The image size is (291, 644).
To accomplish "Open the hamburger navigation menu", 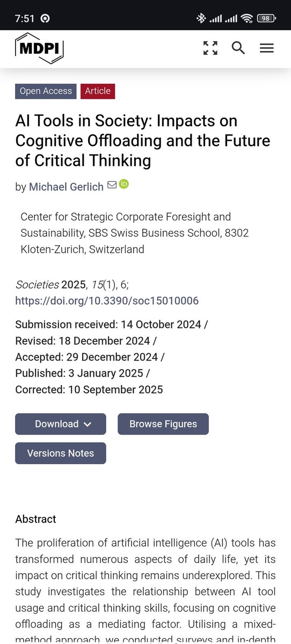I will tap(267, 48).
